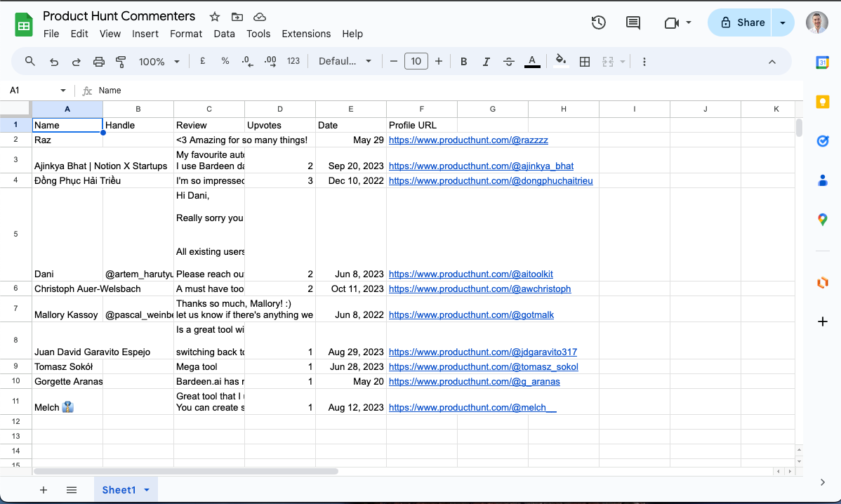Open the merge type dropdown arrow
Viewport: 841px width, 504px height.
622,62
